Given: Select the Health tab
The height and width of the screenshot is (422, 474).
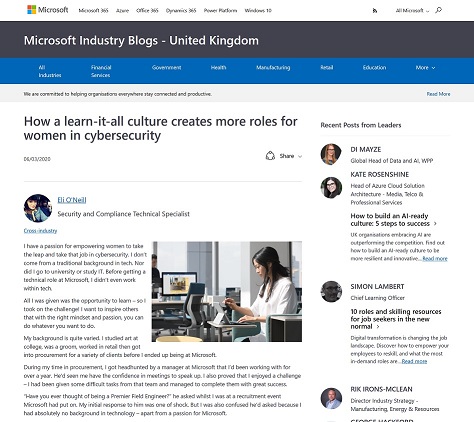Looking at the screenshot, I should tap(218, 68).
